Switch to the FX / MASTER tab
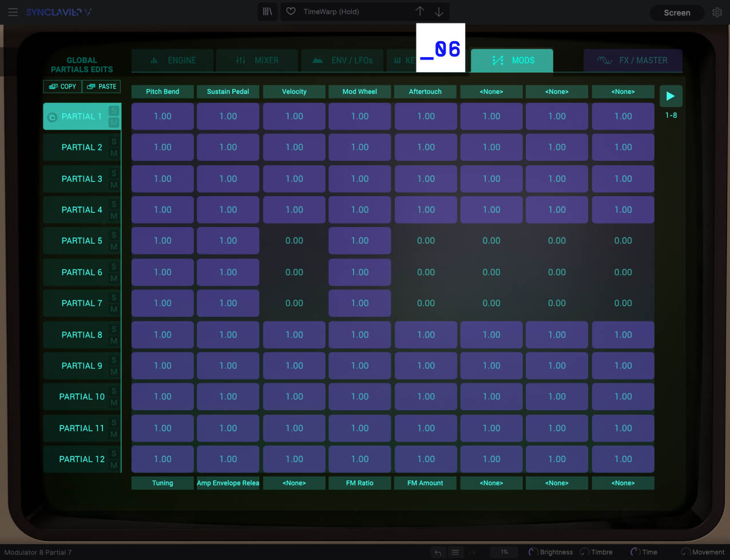Screen dimensions: 730x560 tap(633, 59)
